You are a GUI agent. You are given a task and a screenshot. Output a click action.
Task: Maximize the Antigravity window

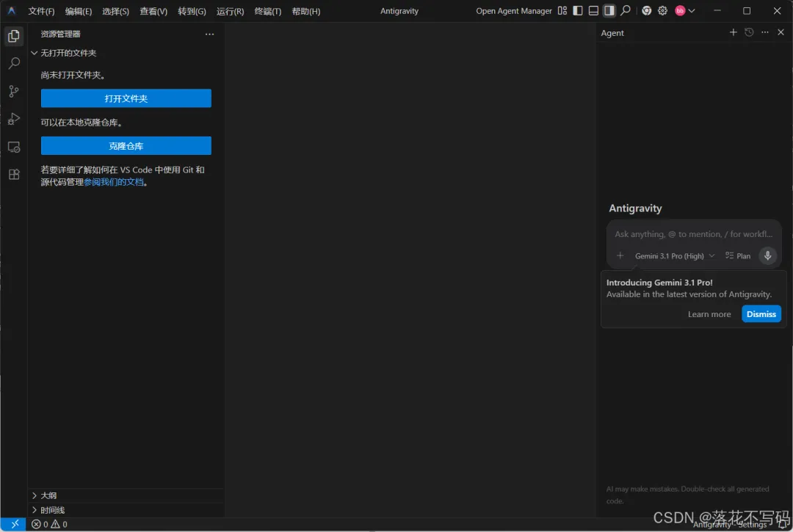747,10
